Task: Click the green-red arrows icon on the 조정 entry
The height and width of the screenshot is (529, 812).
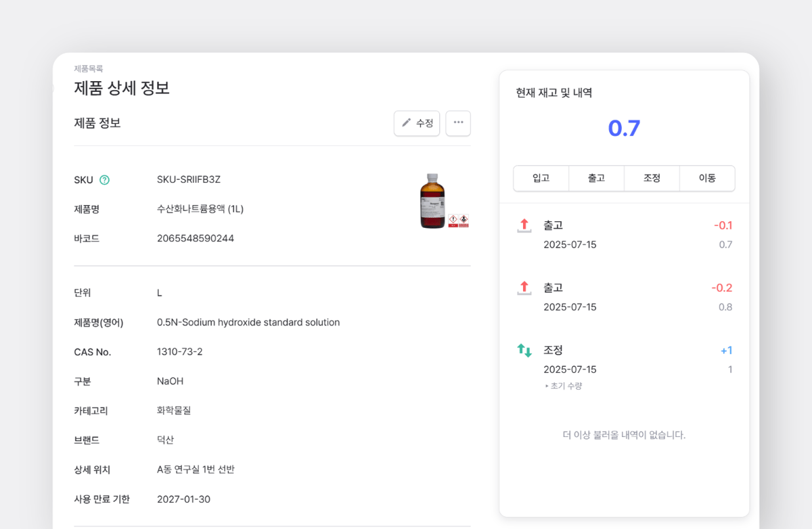Action: (x=524, y=350)
